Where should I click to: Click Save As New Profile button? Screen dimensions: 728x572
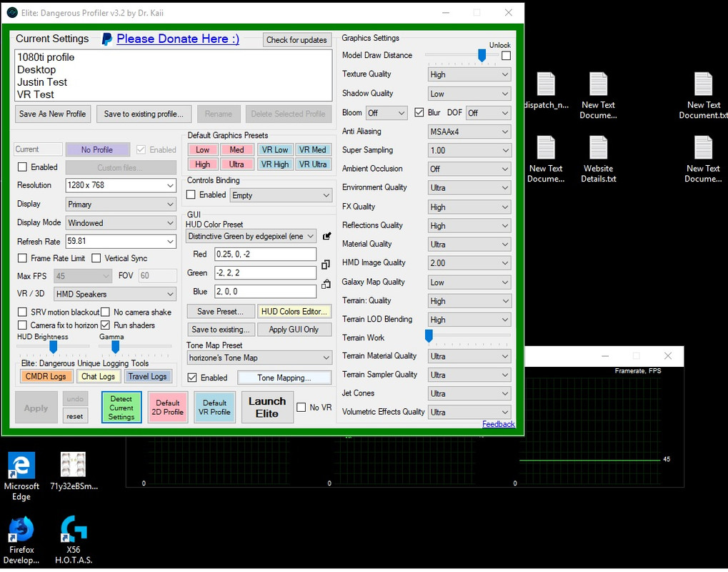pos(52,114)
